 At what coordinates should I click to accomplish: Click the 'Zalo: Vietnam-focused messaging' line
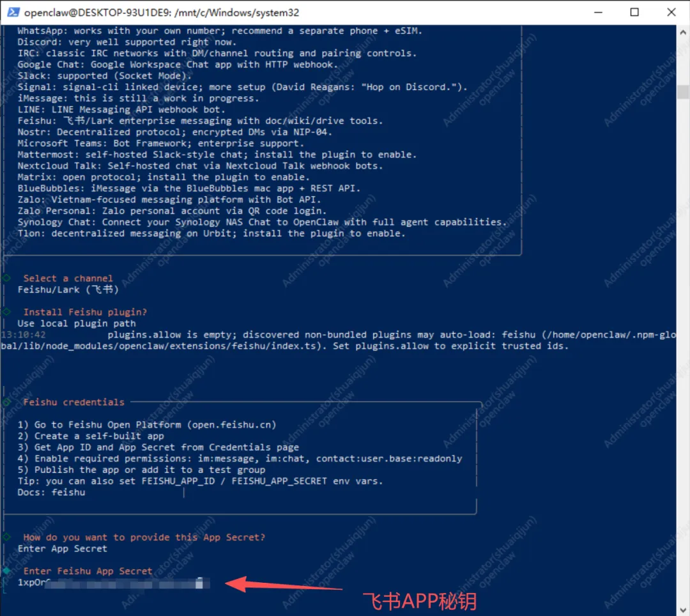pyautogui.click(x=169, y=200)
